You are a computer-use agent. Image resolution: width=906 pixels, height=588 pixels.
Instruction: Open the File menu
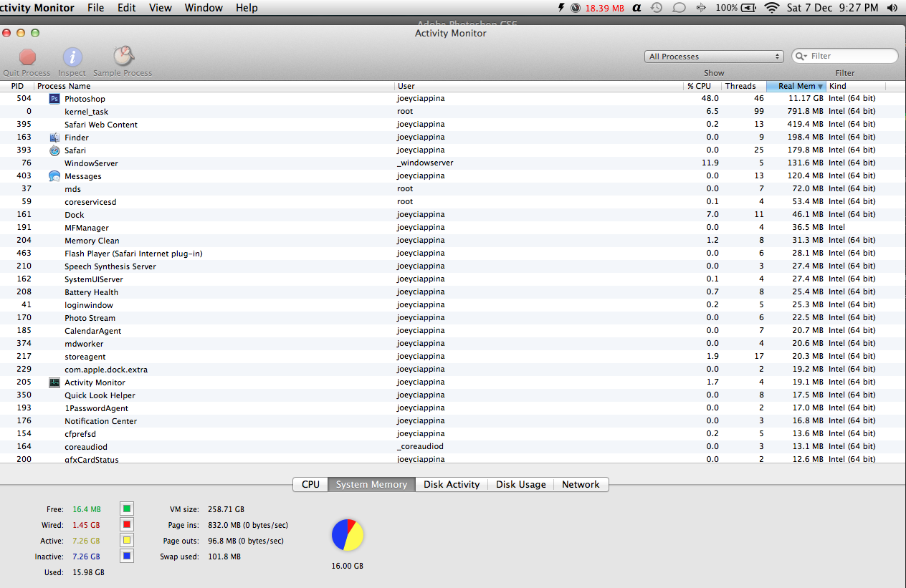(x=95, y=8)
